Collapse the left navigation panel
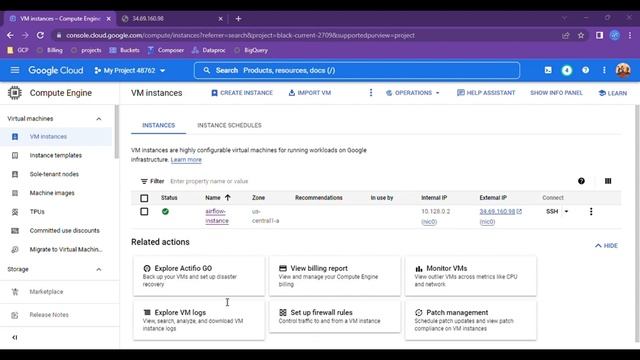 pos(15,337)
